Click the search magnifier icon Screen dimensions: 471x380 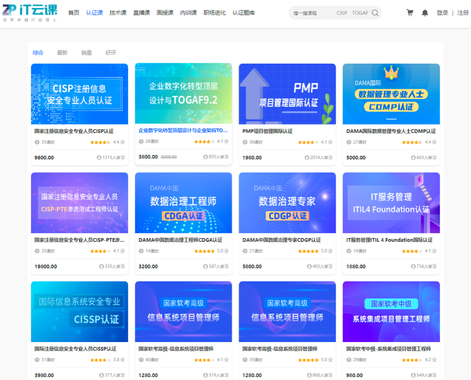375,13
